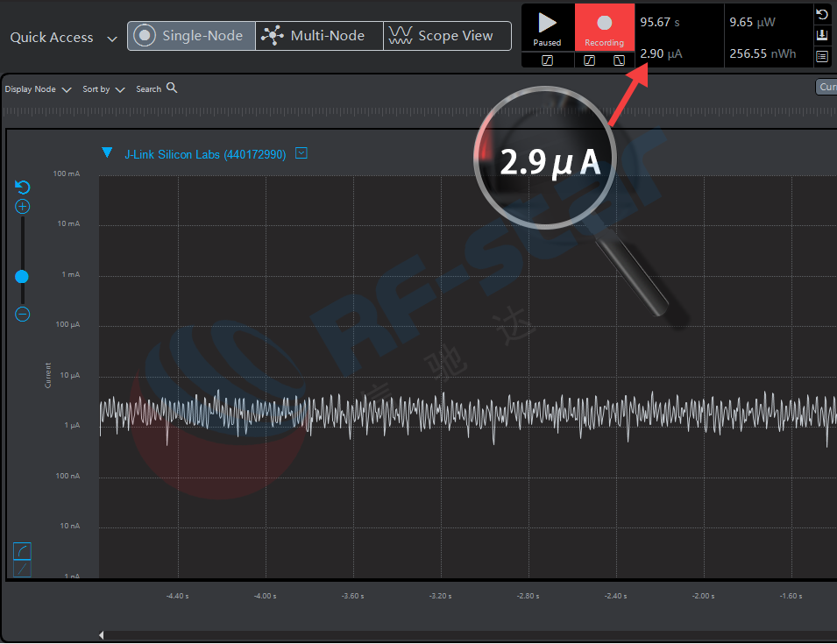
Task: Select linear scale for current axis
Action: click(x=23, y=570)
